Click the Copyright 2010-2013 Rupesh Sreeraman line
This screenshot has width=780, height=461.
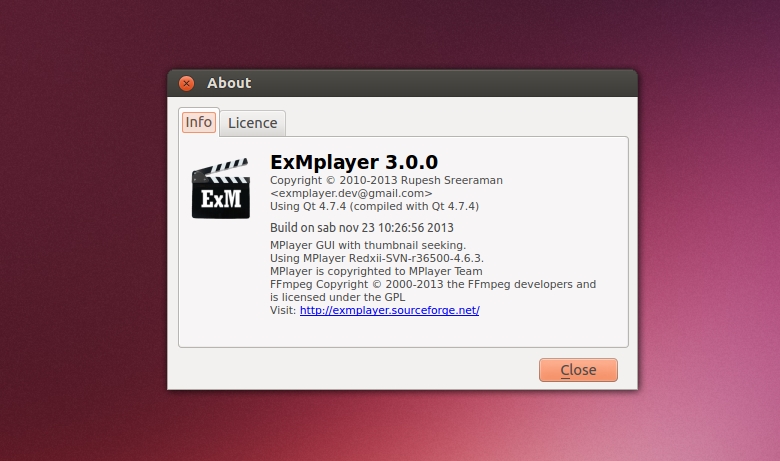[x=387, y=180]
